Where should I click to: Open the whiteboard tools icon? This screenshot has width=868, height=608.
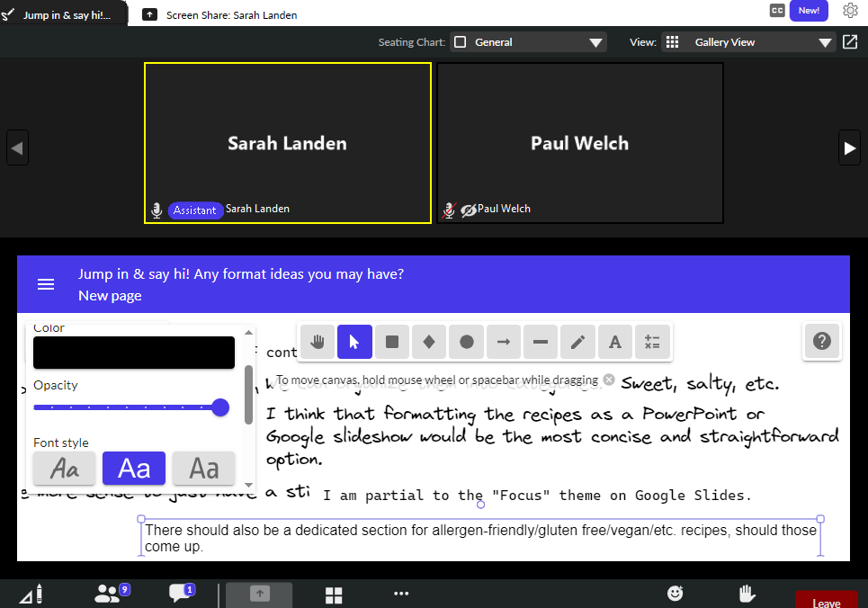(31, 595)
